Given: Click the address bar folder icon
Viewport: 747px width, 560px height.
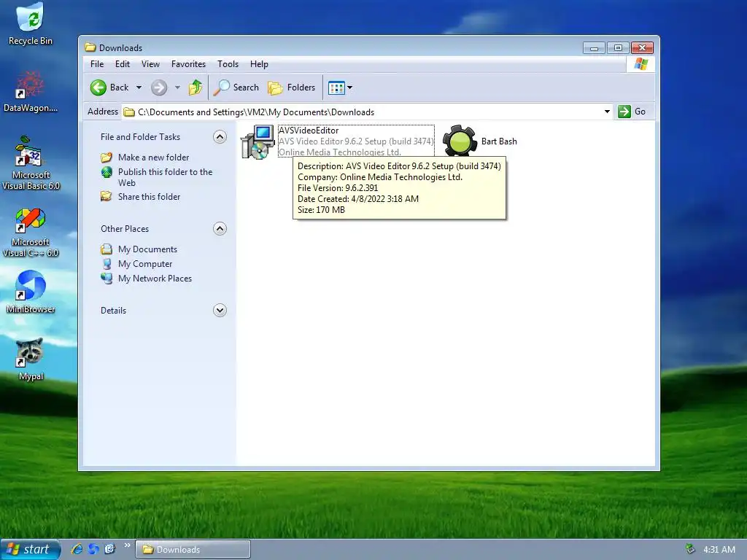Looking at the screenshot, I should click(x=128, y=112).
